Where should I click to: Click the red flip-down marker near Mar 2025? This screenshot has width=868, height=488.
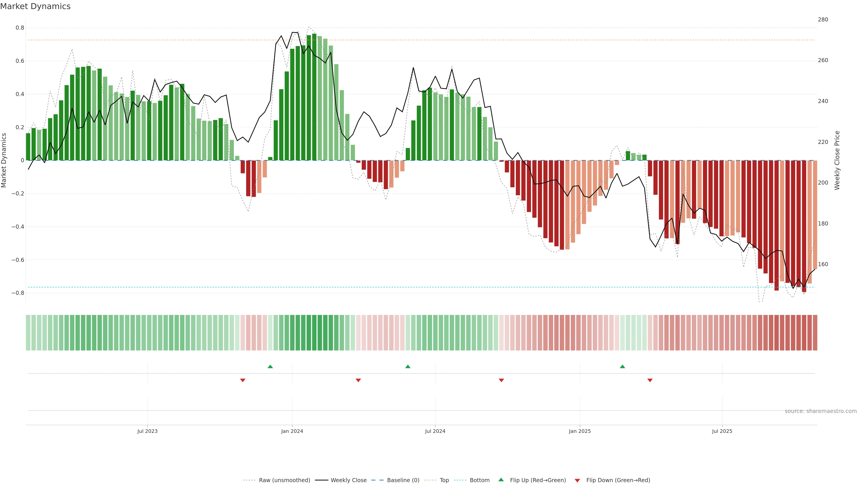[650, 380]
